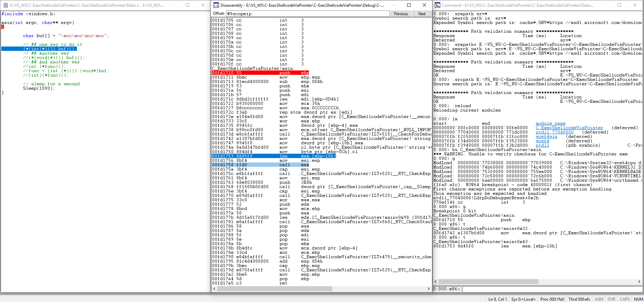Click the module name column header link
The height and width of the screenshot is (302, 644).
[550, 123]
